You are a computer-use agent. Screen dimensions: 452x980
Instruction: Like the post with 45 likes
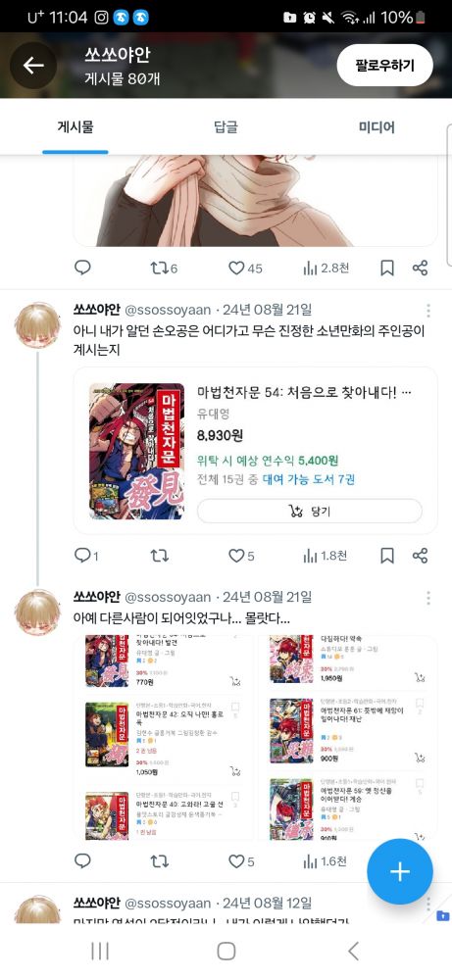[244, 269]
